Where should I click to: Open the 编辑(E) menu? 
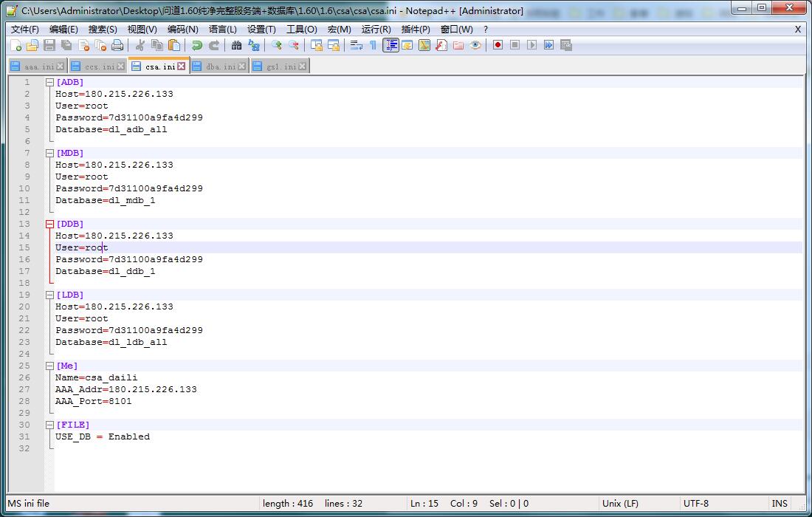63,30
